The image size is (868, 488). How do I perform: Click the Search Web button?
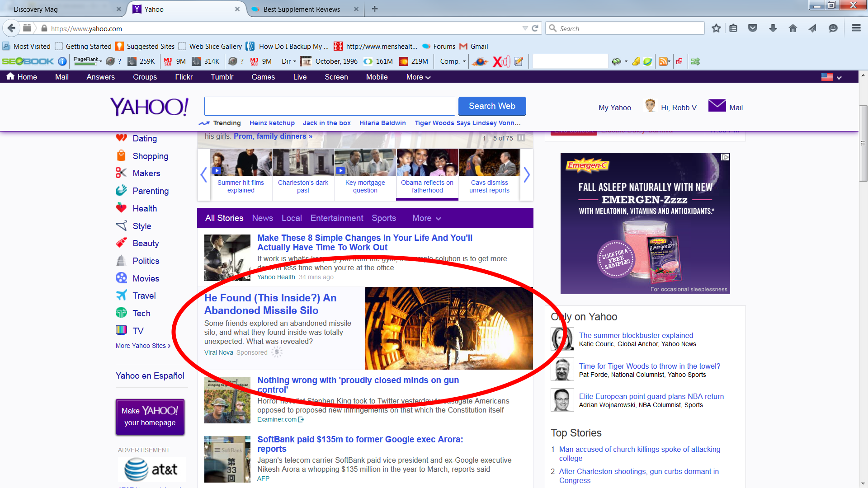[492, 106]
